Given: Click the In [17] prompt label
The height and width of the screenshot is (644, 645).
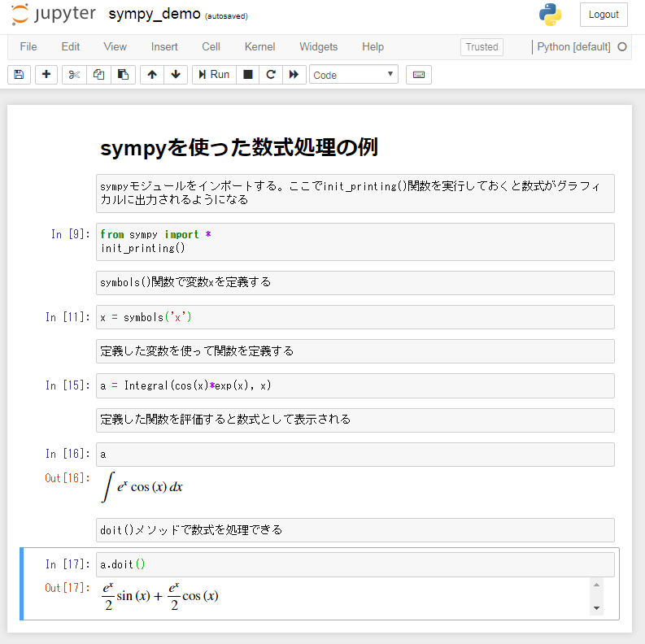Looking at the screenshot, I should coord(68,564).
